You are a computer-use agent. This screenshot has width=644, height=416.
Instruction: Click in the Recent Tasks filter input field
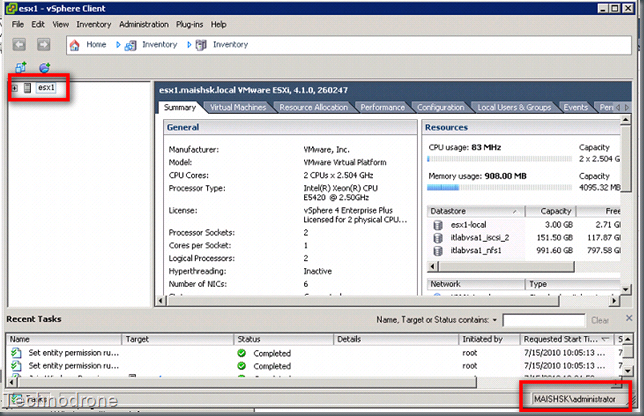pos(544,320)
